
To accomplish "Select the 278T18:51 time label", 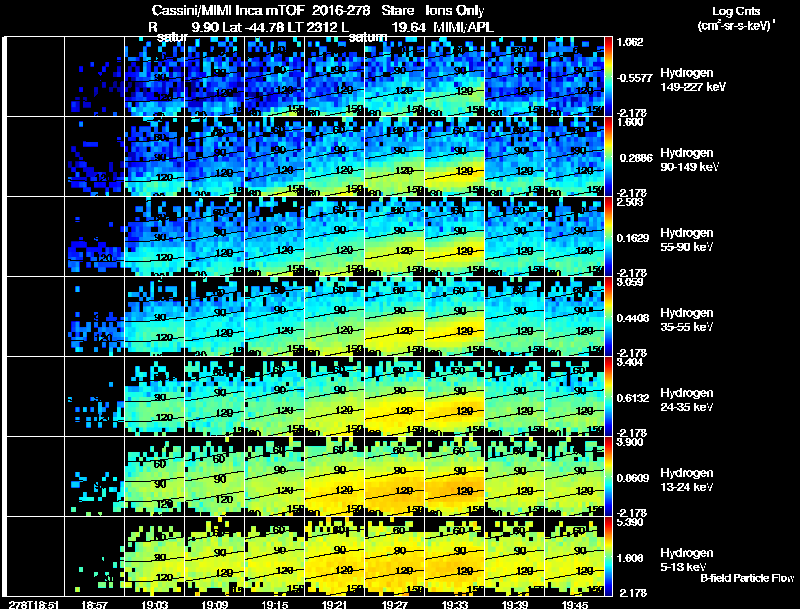I will [x=34, y=604].
